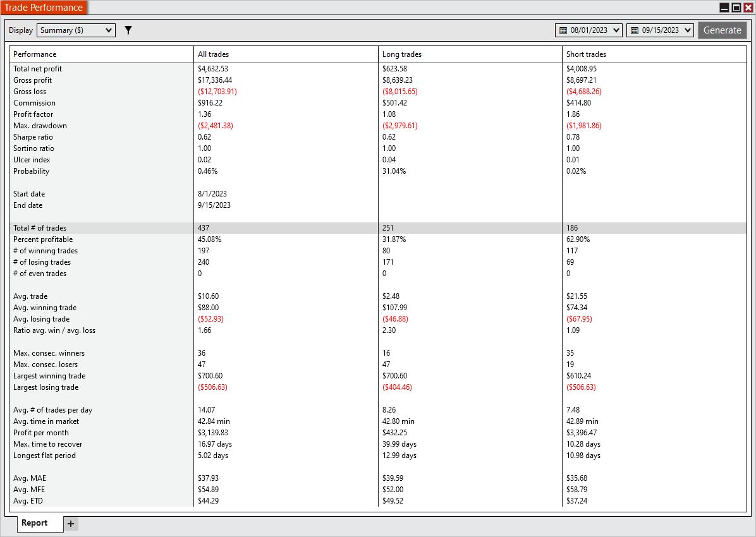Viewport: 756px width, 537px height.
Task: Open the Display Summary ($) dropdown
Action: click(x=76, y=30)
